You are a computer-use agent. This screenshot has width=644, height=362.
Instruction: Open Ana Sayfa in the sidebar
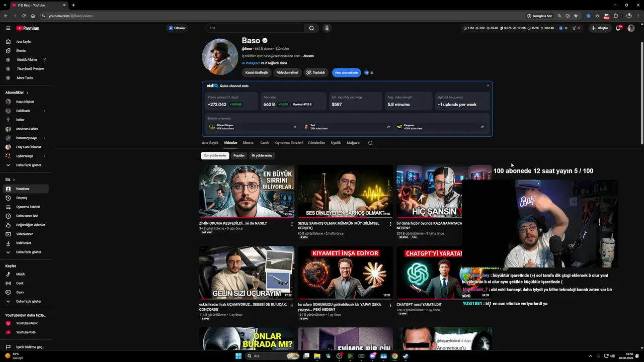pyautogui.click(x=26, y=42)
